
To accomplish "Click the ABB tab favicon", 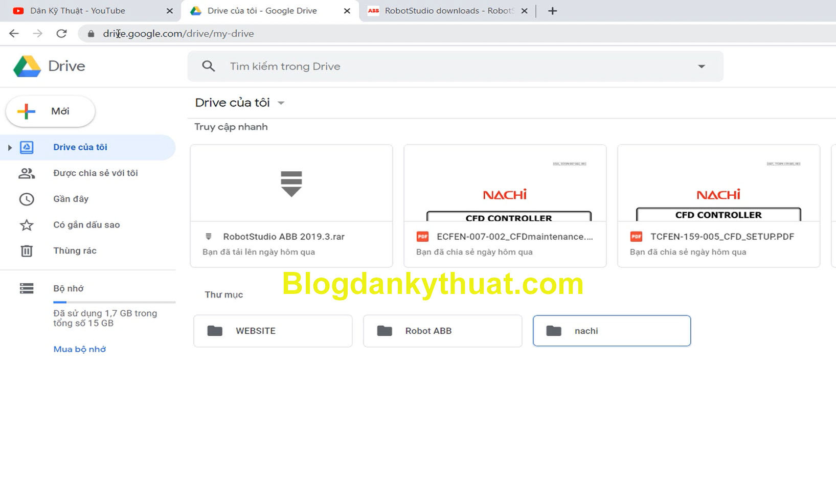I will pos(374,11).
